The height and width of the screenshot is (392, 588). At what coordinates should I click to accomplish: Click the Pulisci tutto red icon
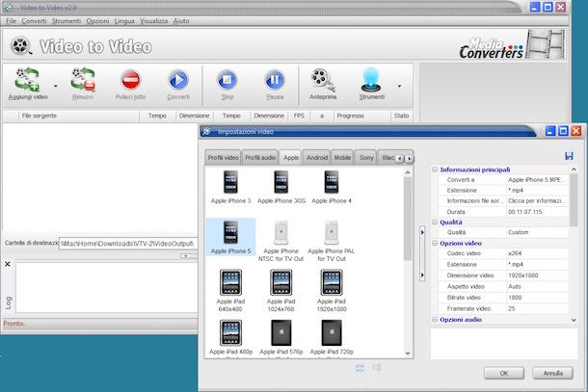130,79
